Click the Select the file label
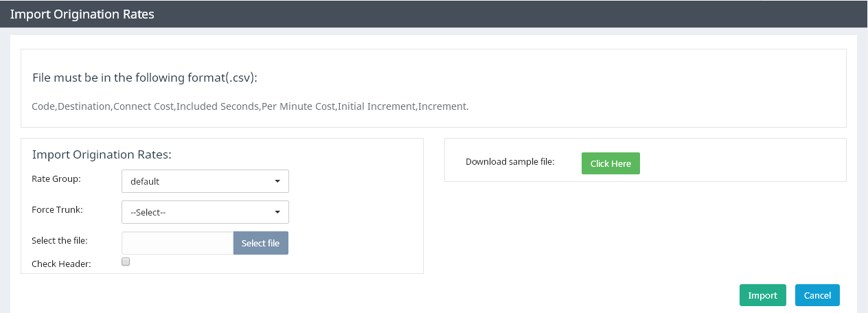This screenshot has width=868, height=313. pos(60,240)
